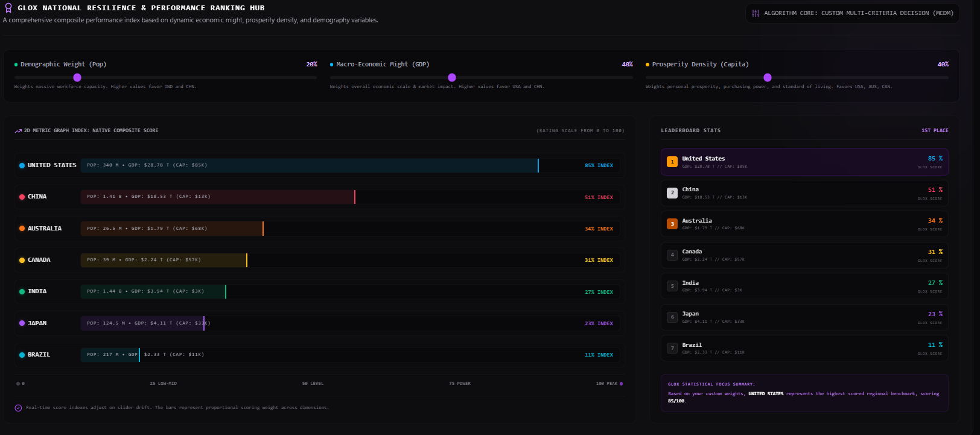Click the orange dot beside AUSTRALIA chart row
The height and width of the screenshot is (435, 980).
coord(22,229)
